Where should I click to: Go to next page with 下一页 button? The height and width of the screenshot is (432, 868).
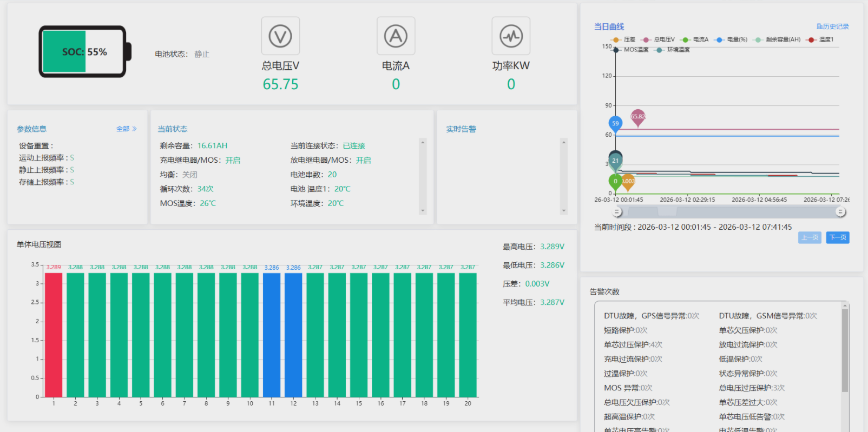pos(837,237)
